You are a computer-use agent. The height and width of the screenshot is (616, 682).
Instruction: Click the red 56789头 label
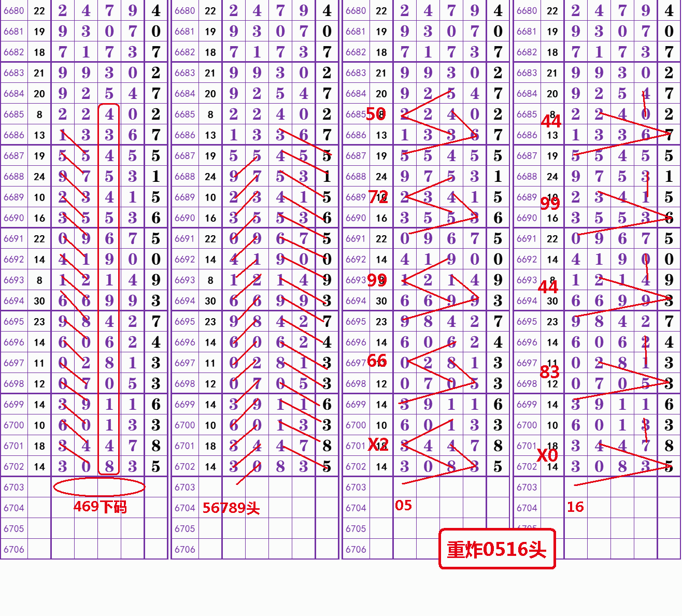231,508
